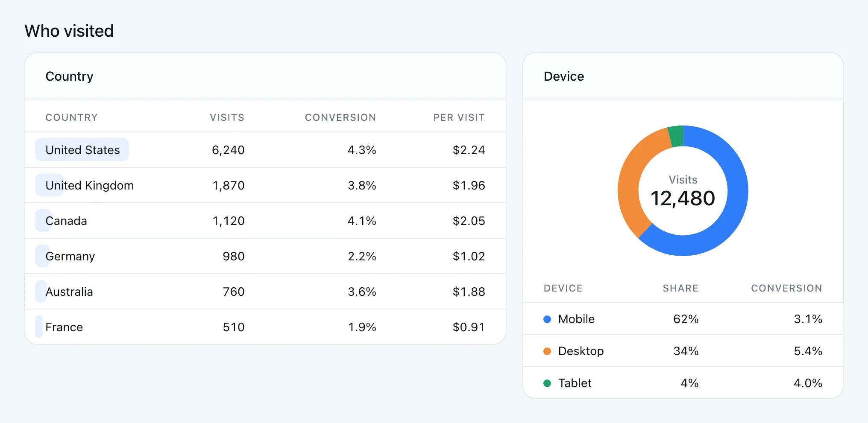The height and width of the screenshot is (423, 868).
Task: Click the 4.0% Tablet conversion value
Action: point(808,383)
